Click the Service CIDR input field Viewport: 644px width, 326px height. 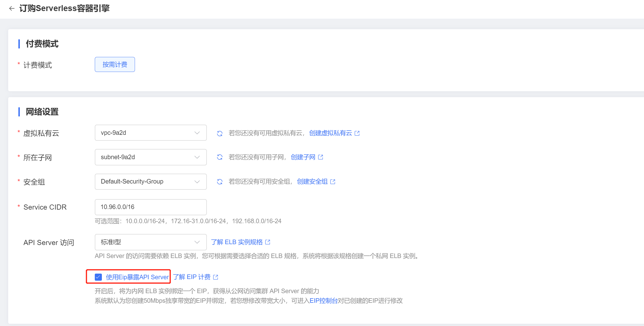click(x=151, y=207)
